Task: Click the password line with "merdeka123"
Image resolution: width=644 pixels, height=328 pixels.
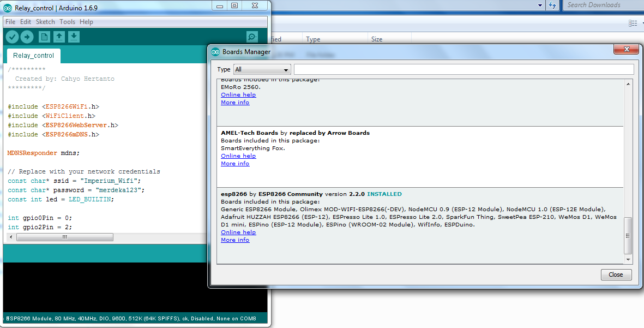Action: click(76, 190)
